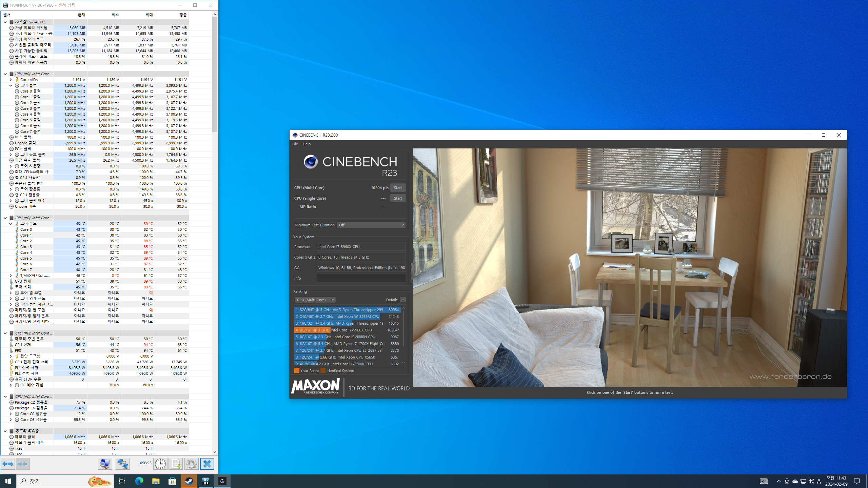
Task: Click the expand-columns double arrow icon in HWiNFO
Action: pos(8,464)
